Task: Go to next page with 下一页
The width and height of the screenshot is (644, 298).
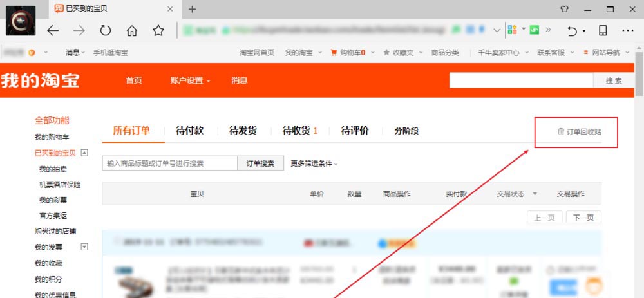Action: (583, 218)
